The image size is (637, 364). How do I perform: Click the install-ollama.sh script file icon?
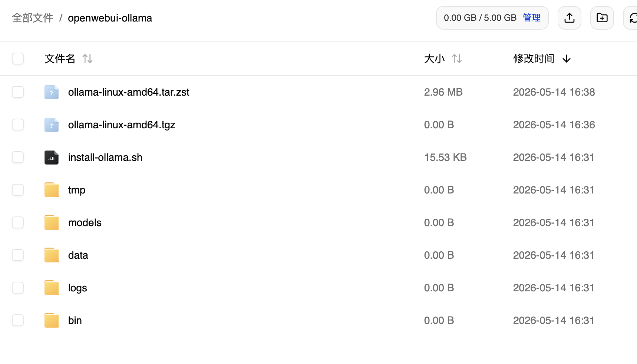[52, 158]
